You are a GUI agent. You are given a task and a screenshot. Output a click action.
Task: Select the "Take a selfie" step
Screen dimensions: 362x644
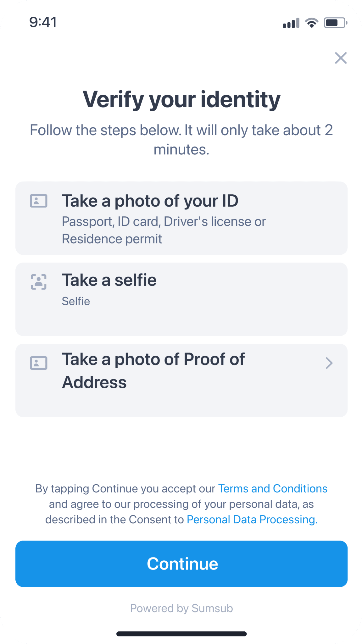coord(109,280)
